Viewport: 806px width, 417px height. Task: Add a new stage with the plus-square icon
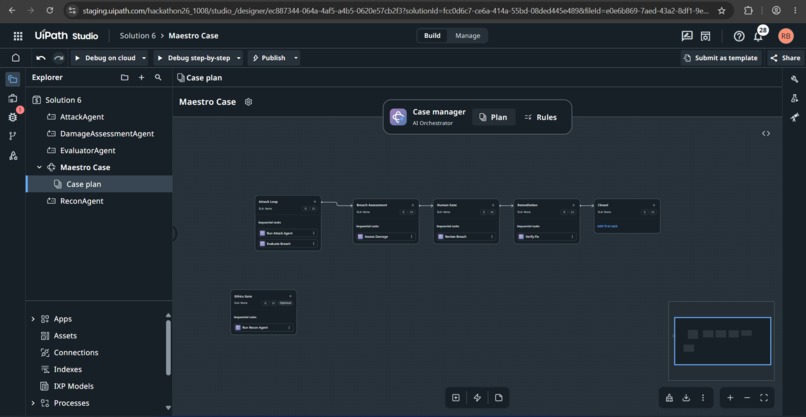click(x=455, y=397)
